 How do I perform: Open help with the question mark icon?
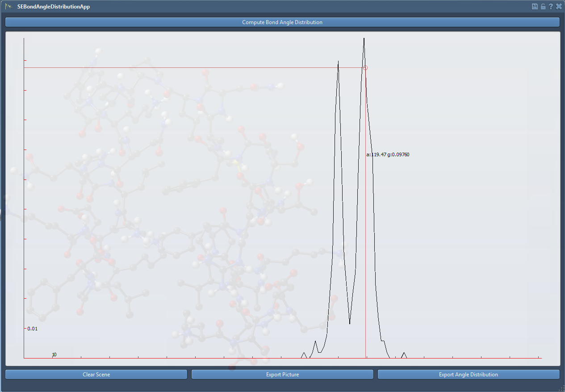pos(551,7)
